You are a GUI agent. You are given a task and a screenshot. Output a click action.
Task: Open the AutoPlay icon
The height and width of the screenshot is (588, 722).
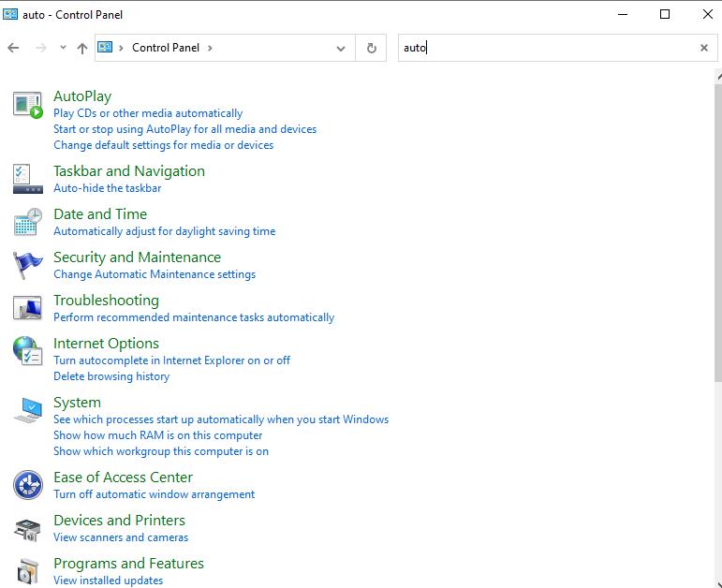pyautogui.click(x=28, y=105)
